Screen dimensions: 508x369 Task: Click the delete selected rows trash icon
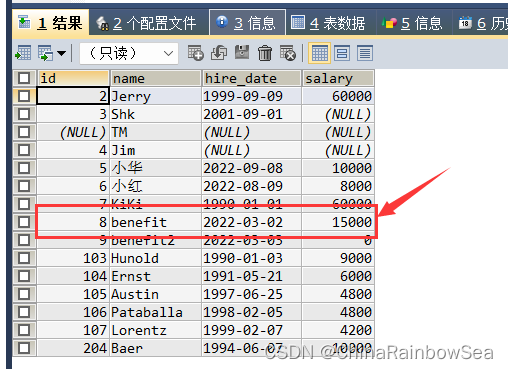(265, 53)
